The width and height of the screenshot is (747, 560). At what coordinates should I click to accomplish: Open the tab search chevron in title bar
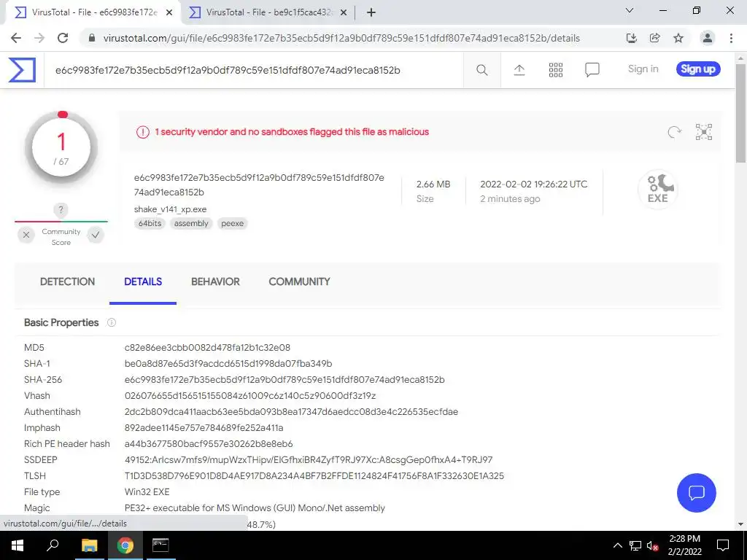click(629, 10)
